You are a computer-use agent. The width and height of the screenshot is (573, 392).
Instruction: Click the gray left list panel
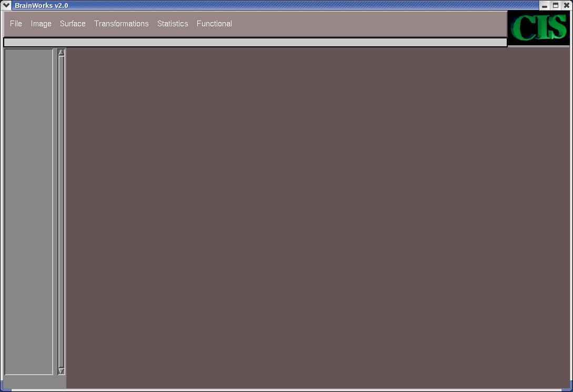click(x=28, y=212)
